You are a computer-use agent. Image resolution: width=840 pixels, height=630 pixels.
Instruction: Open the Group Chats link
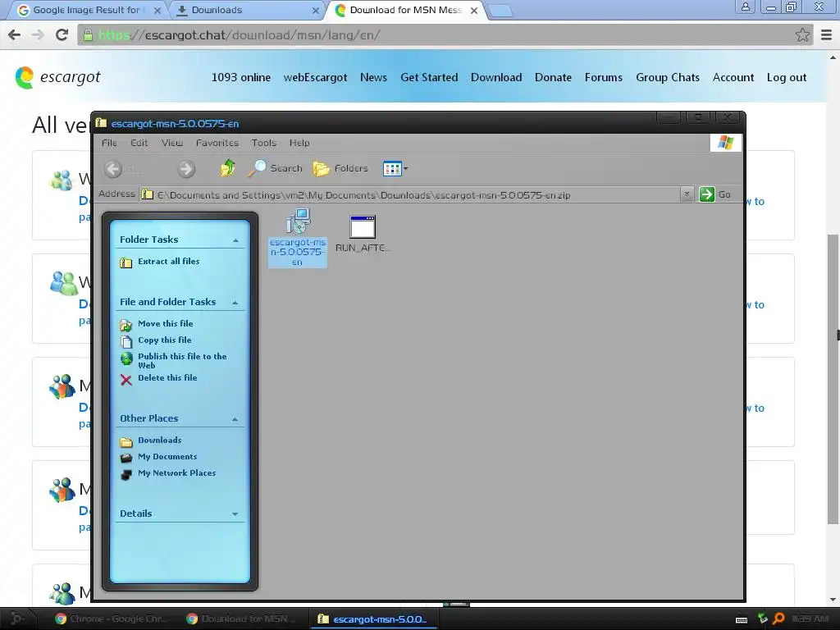tap(668, 78)
